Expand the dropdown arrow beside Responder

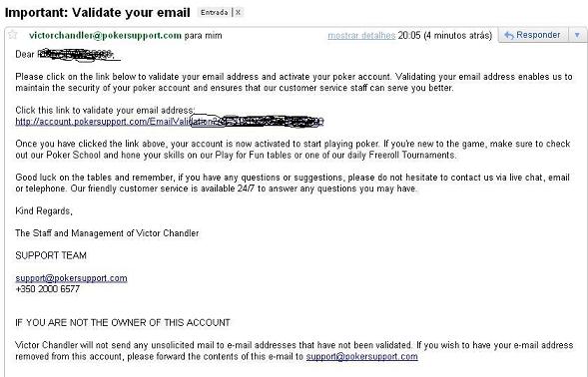pos(577,35)
